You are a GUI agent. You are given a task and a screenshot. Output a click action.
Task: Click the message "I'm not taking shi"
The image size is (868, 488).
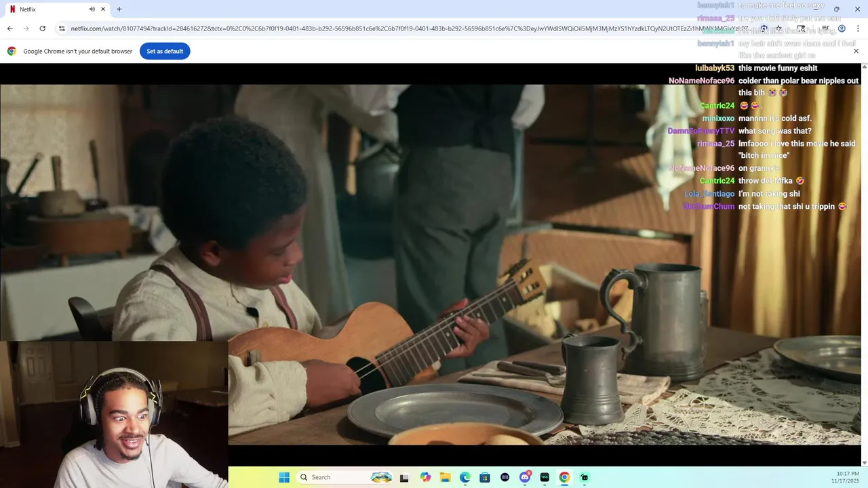[x=769, y=194]
